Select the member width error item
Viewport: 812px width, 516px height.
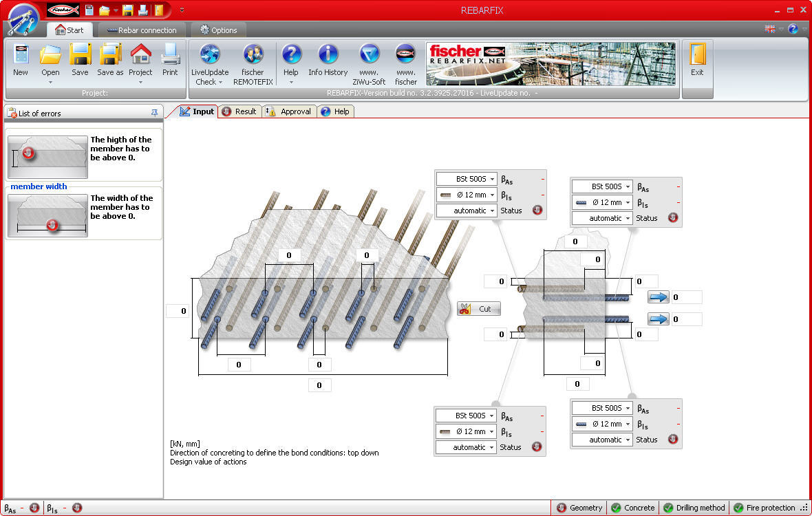pyautogui.click(x=83, y=214)
